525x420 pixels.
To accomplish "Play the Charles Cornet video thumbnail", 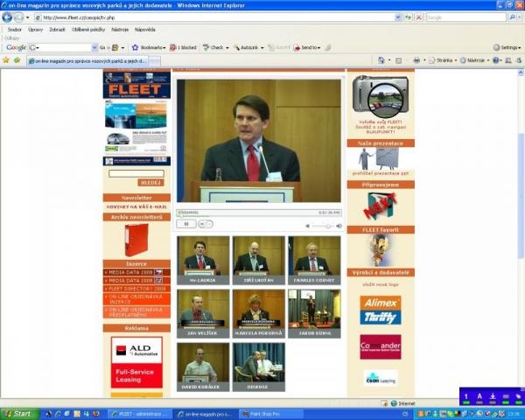I will (x=314, y=260).
